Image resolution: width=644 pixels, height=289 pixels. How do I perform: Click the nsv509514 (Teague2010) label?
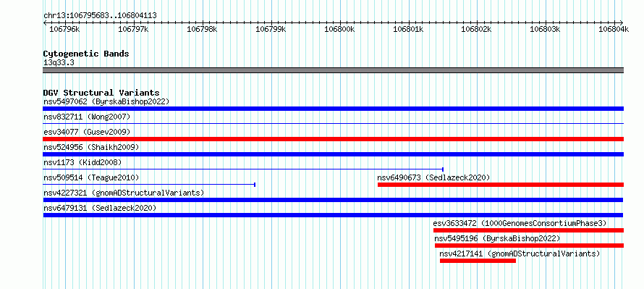(91, 177)
